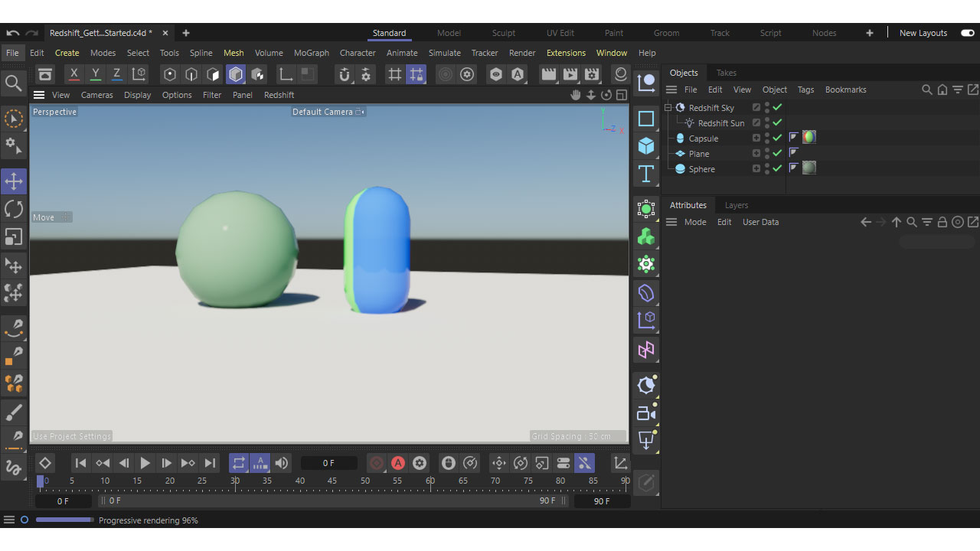
Task: Enable Autokeying in the timeline
Action: pos(397,463)
